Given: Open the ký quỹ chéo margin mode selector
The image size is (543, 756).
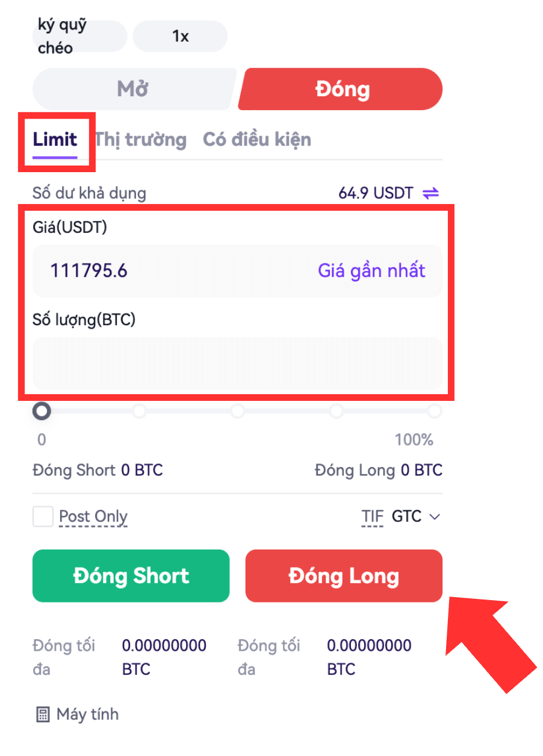Looking at the screenshot, I should [x=79, y=36].
